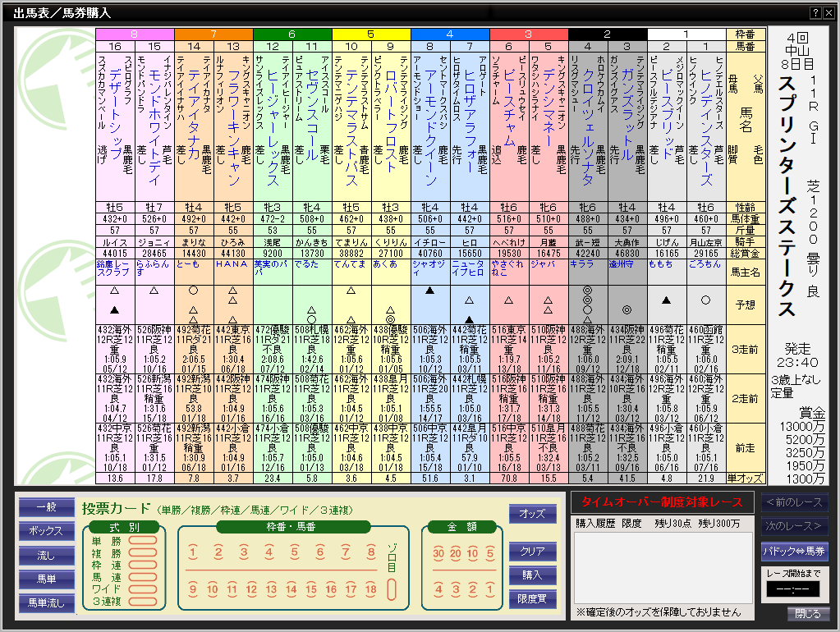Image resolution: width=840 pixels, height=632 pixels.
Task: Click inside the 購入履歴 history list box
Action: pos(663,568)
